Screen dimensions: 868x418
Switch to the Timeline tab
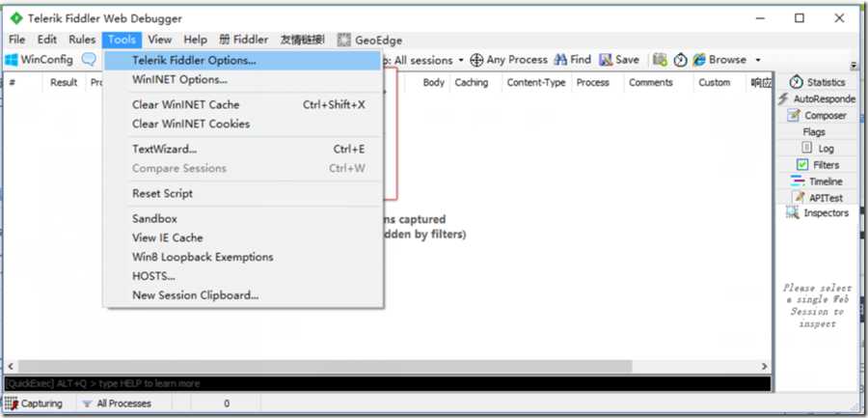tap(817, 181)
